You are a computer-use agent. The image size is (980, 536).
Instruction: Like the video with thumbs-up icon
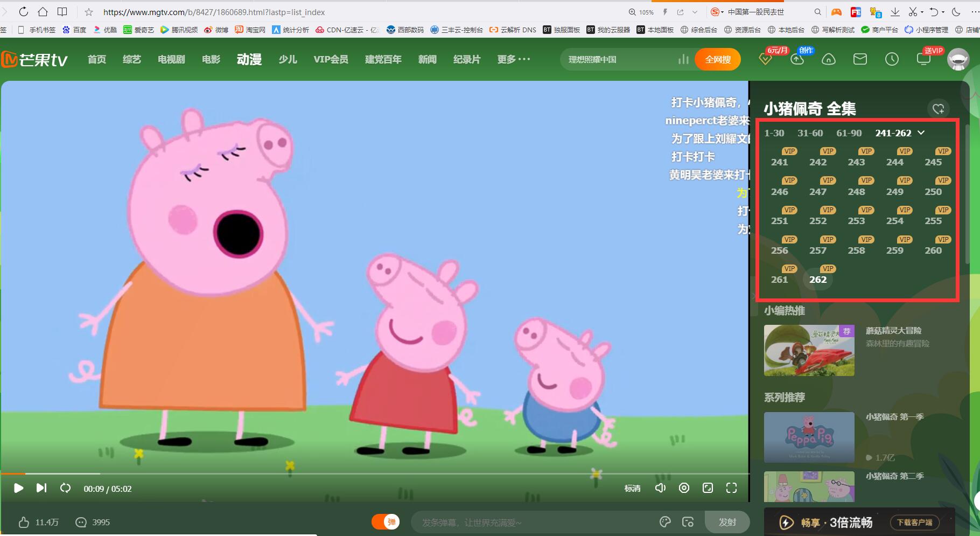coord(24,522)
